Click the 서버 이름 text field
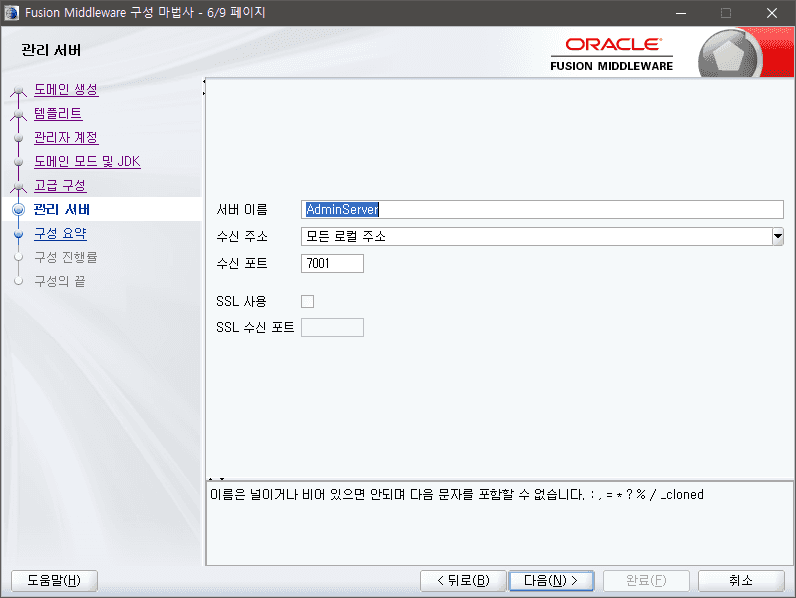The height and width of the screenshot is (598, 796). coord(542,210)
